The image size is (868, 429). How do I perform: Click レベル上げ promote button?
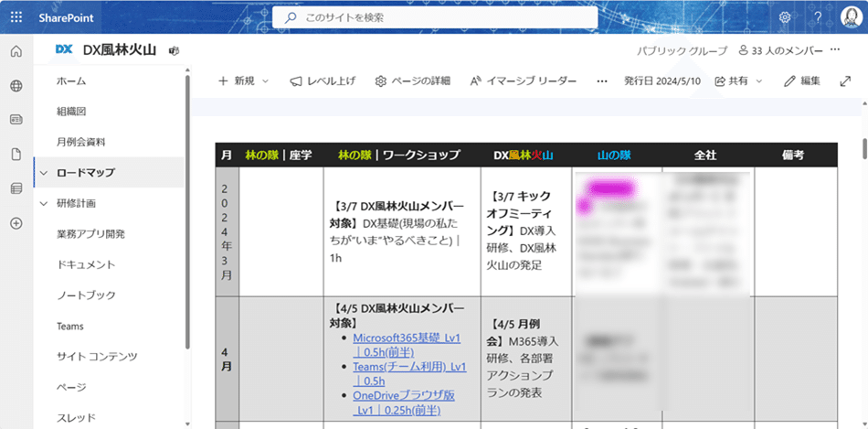tap(323, 80)
